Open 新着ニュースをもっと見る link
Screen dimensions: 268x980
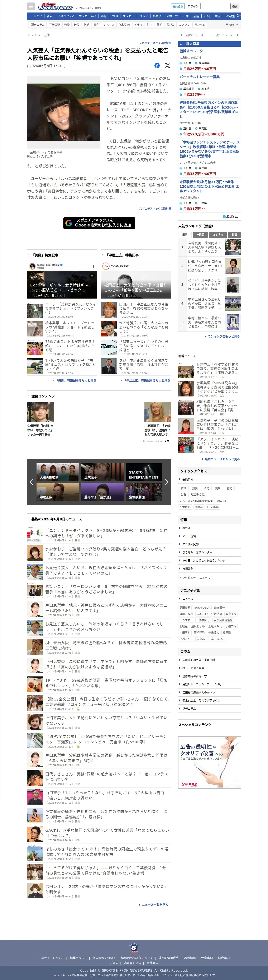[x=222, y=459]
